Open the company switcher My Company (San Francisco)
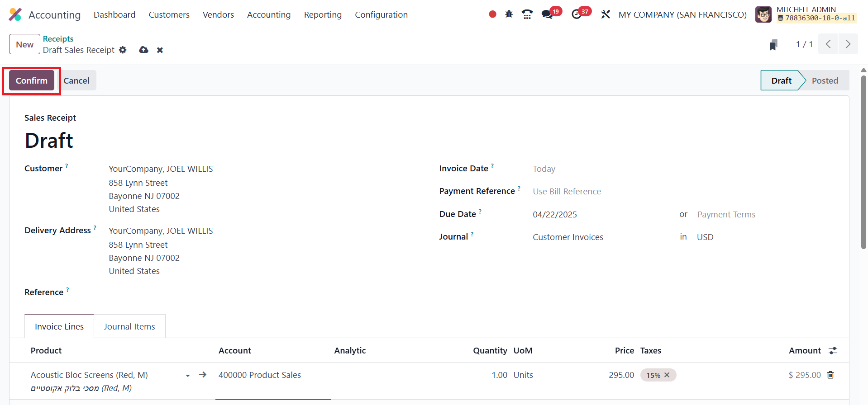The image size is (868, 405). point(682,15)
